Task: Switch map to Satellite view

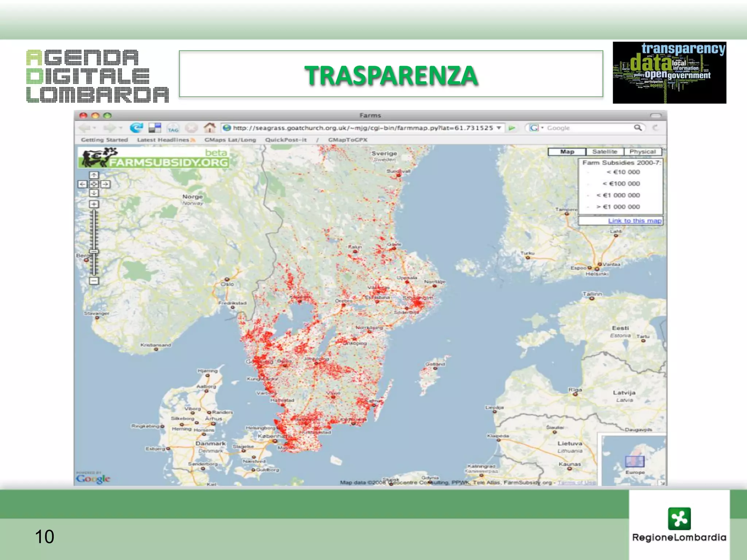Action: click(604, 152)
